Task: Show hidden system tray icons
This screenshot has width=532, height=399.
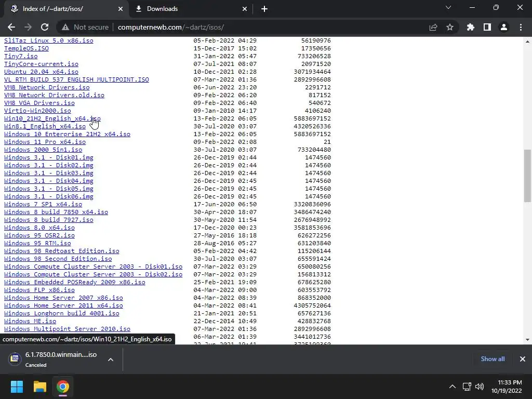Action: (453, 387)
